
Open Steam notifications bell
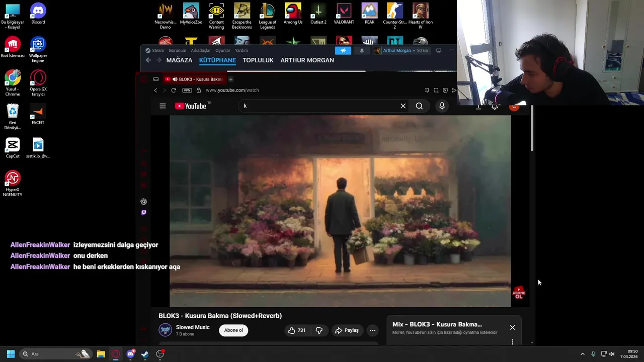coord(362,50)
